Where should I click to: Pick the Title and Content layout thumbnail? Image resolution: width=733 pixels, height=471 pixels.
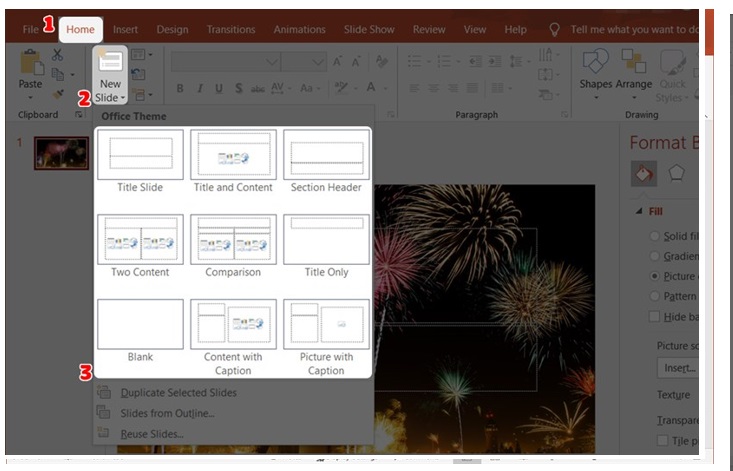point(233,161)
